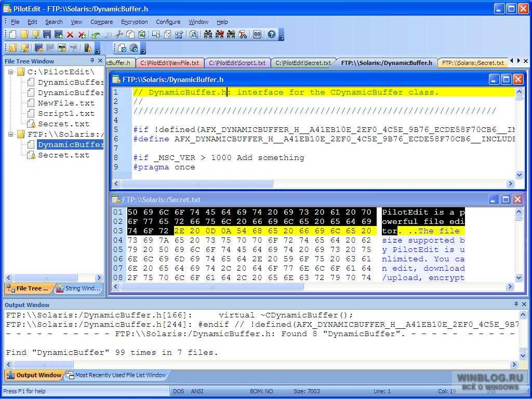
Task: Open the script toolbar options dropdown arrow
Action: 143,49
